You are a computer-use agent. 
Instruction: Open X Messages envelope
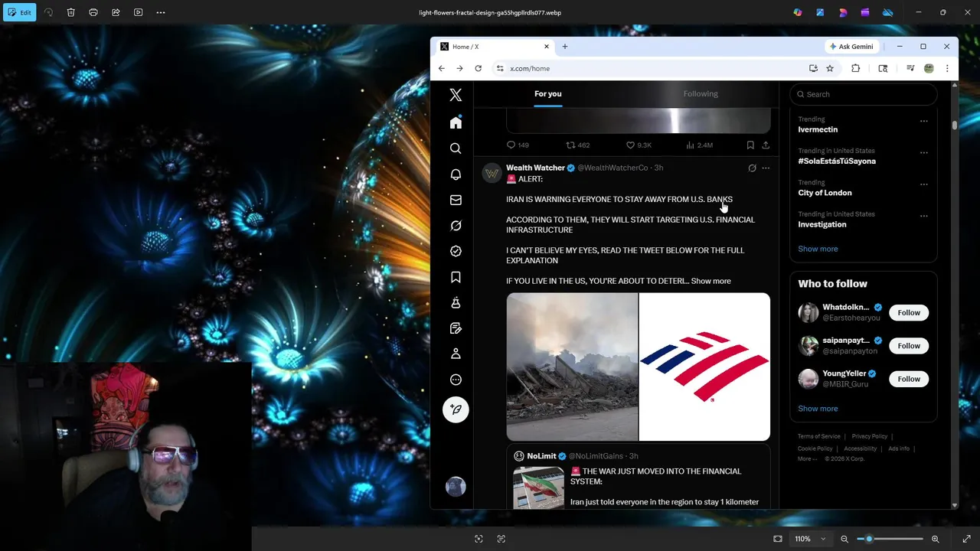tap(456, 200)
